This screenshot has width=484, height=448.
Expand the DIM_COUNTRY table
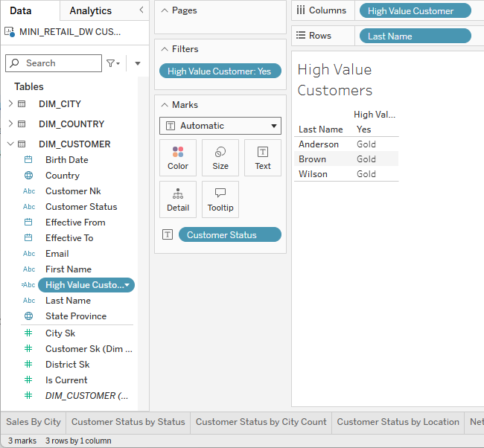click(10, 124)
